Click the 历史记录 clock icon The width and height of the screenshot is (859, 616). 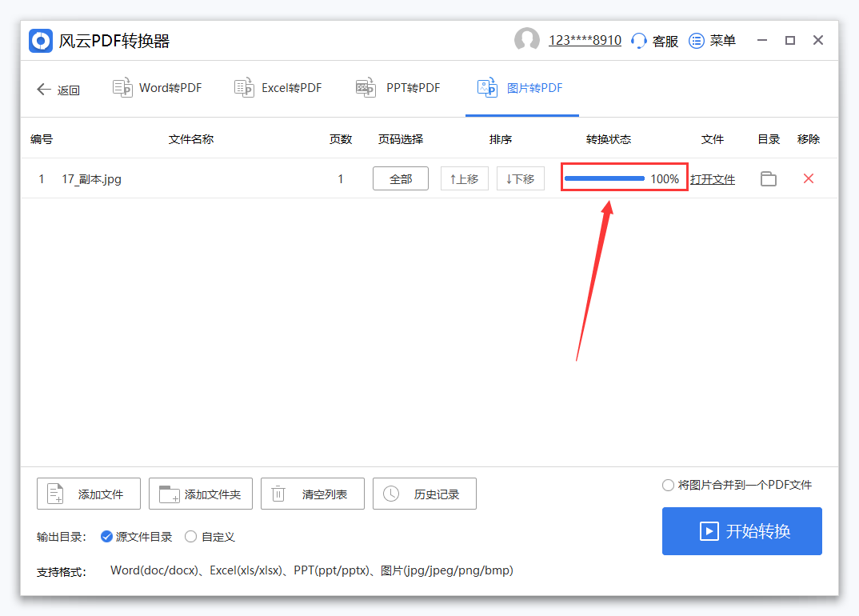point(391,494)
